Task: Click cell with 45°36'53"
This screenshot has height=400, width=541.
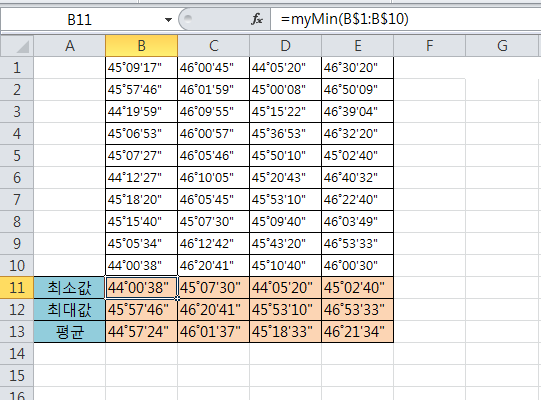Action: 285,134
